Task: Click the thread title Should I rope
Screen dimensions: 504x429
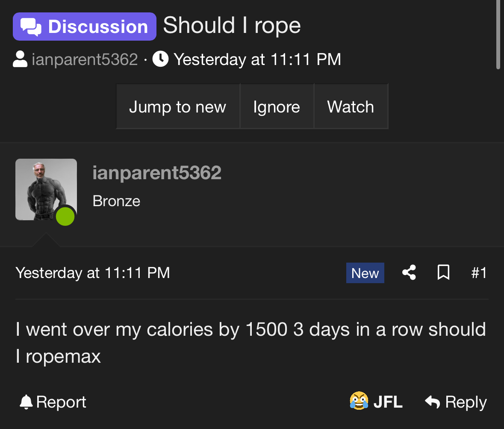Action: click(232, 25)
